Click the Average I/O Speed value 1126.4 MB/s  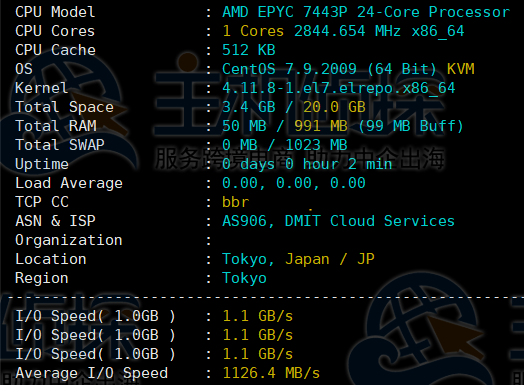pos(271,373)
